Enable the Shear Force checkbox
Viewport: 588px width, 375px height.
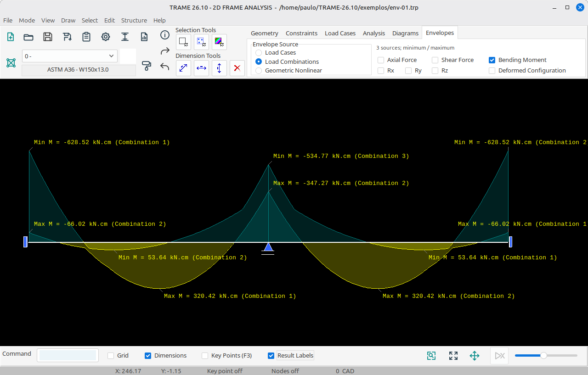coord(435,60)
